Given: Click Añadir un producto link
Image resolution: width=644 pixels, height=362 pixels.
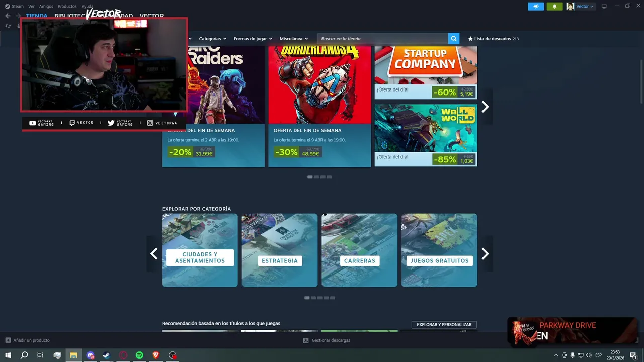Looking at the screenshot, I should tap(31, 340).
